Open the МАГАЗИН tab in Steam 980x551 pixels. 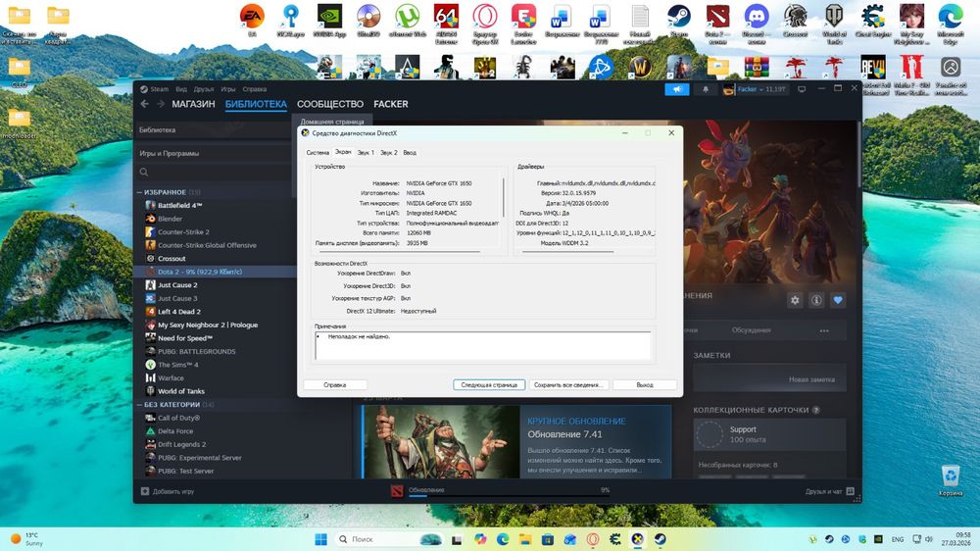click(193, 104)
